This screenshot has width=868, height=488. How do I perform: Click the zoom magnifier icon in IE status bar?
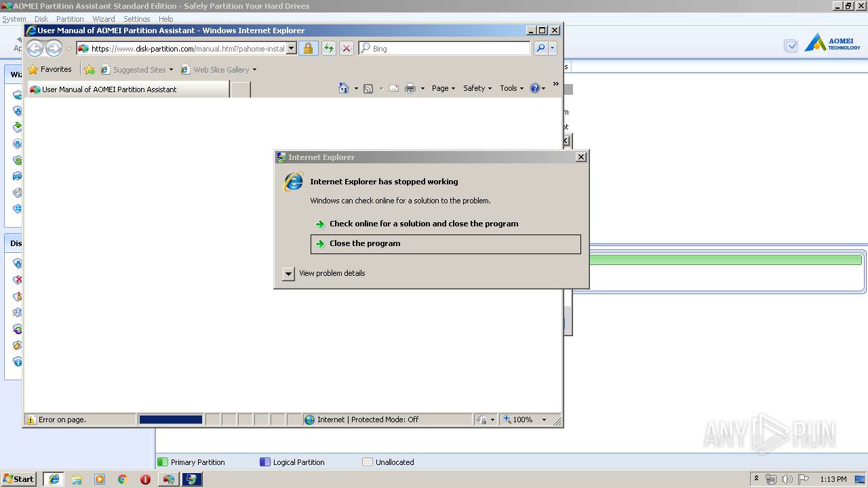507,420
